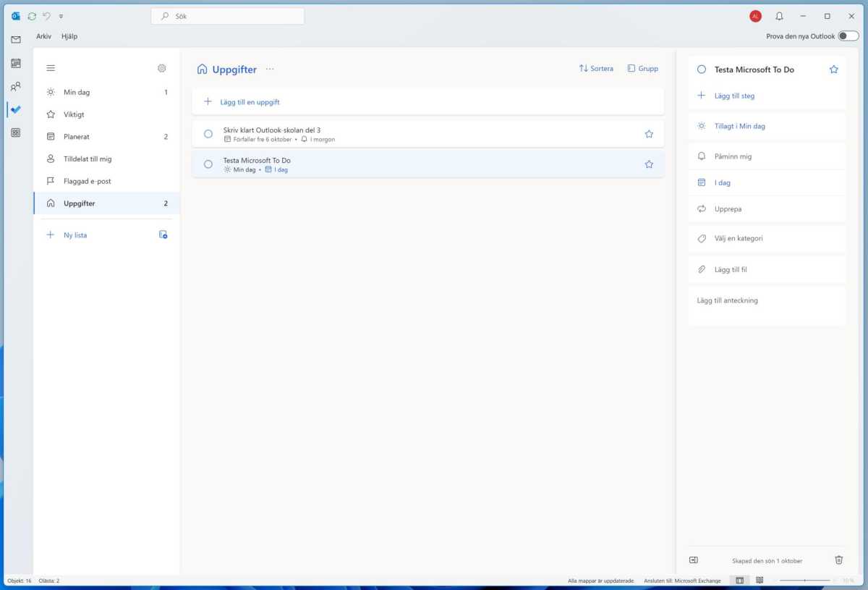Complete task Skriv klart Outlook-skolan del 3
Screen dimensions: 868x590
(x=208, y=134)
